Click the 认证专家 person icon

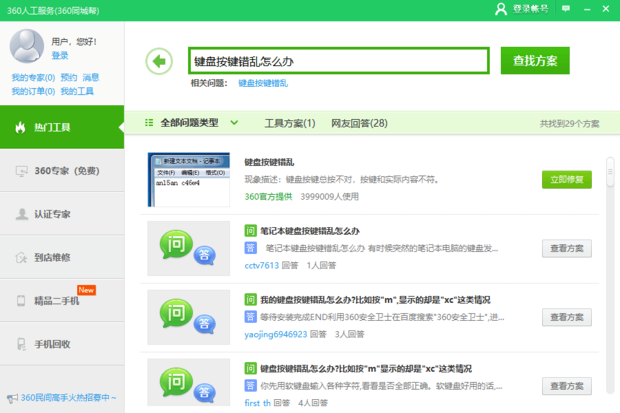coord(21,214)
